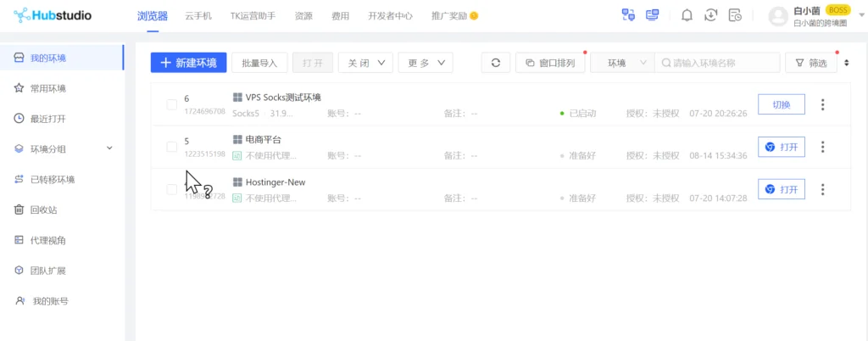Open the 资源 tab
Viewport: 868px width, 341px height.
pos(304,16)
